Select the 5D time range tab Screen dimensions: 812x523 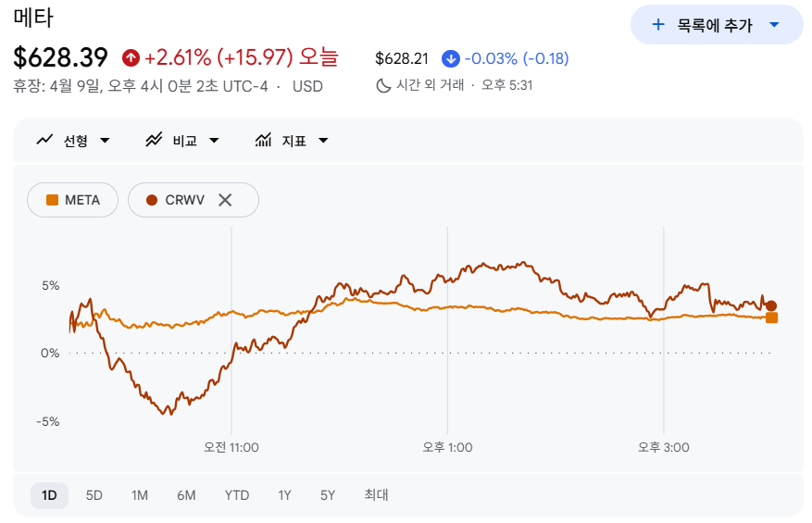pos(94,495)
